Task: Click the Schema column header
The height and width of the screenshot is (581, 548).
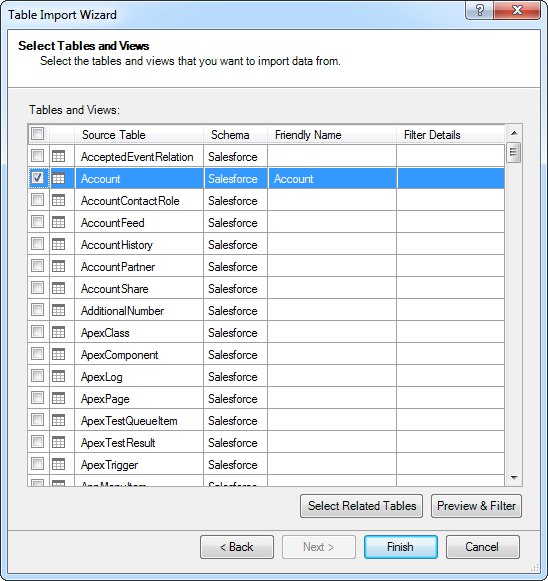Action: click(x=235, y=135)
